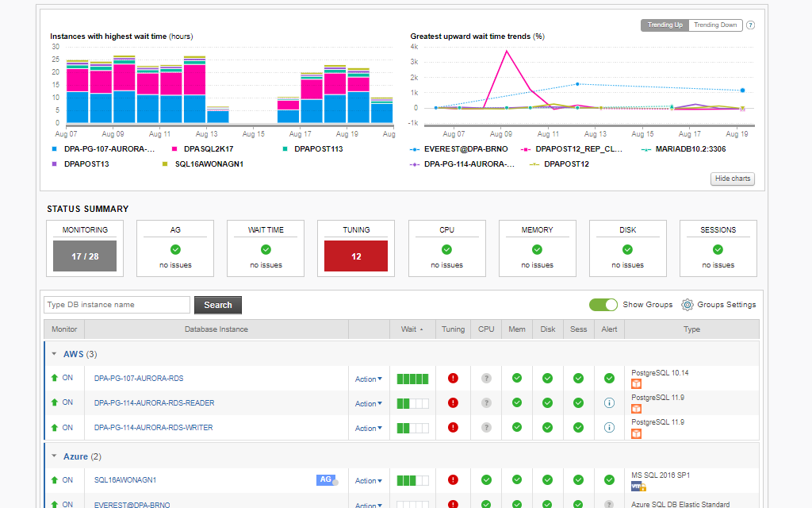Screen dimensions: 812x508
Task: Toggle monitoring ON for DPA-PG-107-AURORA-RDS
Action: coord(59,378)
